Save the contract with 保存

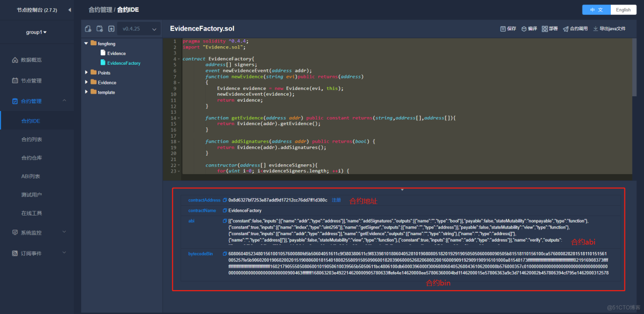pos(508,29)
